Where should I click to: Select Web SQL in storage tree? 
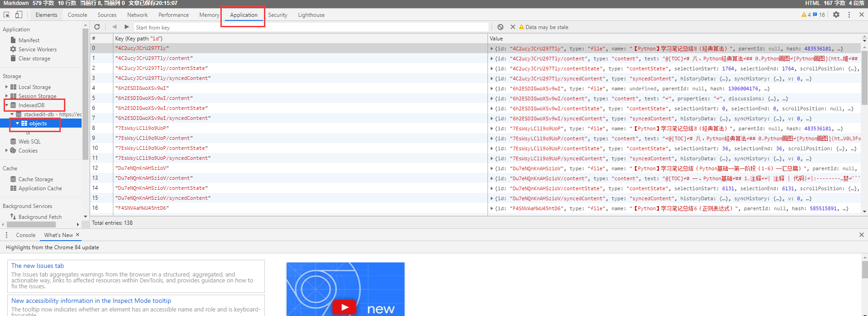(x=29, y=141)
